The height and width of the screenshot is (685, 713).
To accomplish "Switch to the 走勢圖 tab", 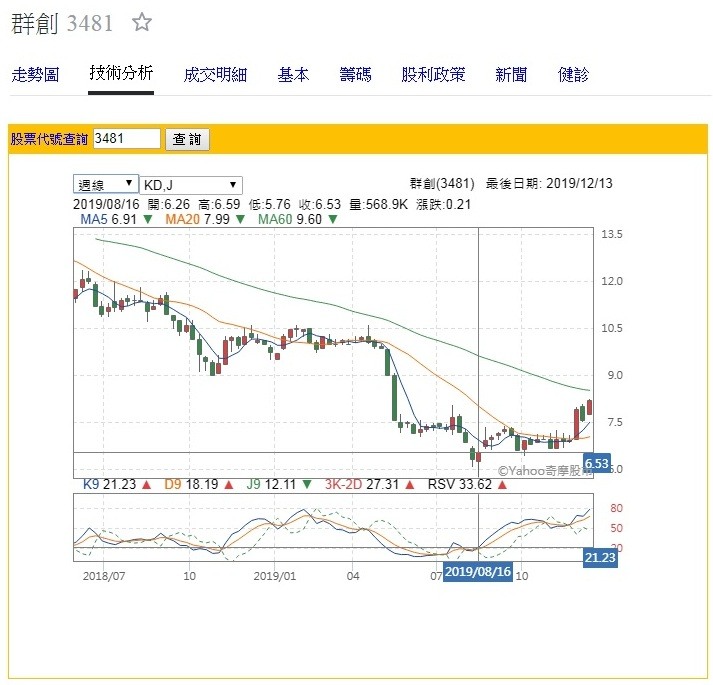I will pyautogui.click(x=36, y=74).
